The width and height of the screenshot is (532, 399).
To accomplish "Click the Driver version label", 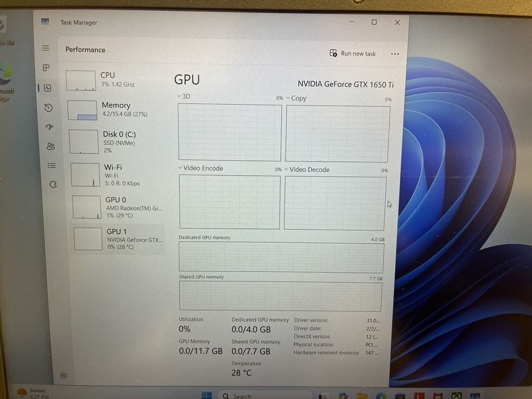I will (x=311, y=320).
